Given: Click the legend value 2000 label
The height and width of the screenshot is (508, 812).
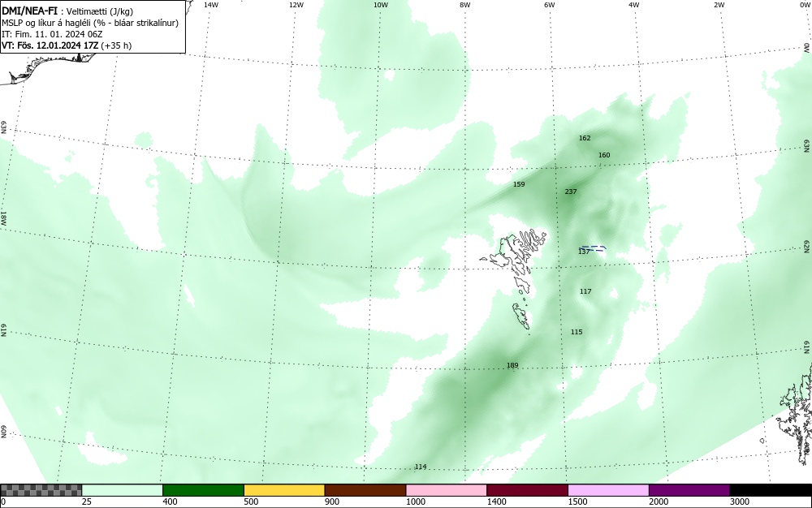Looking at the screenshot, I should (659, 502).
